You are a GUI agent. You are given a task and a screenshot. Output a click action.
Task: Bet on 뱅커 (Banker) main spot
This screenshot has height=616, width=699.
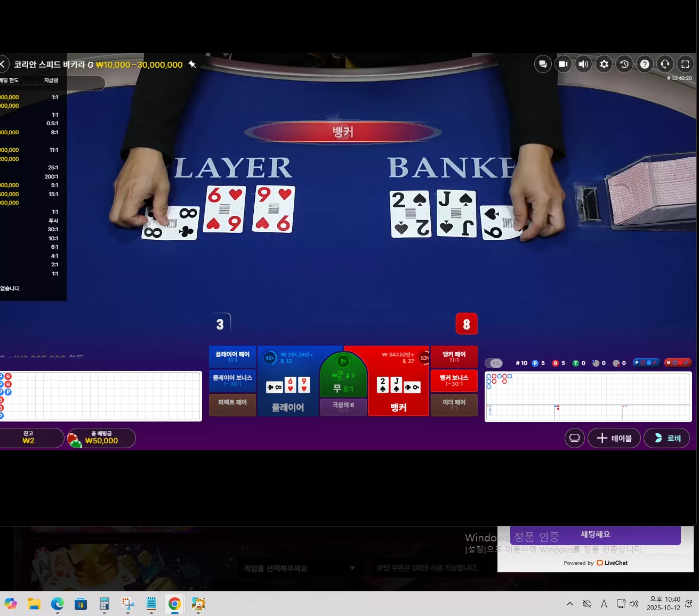click(x=399, y=381)
